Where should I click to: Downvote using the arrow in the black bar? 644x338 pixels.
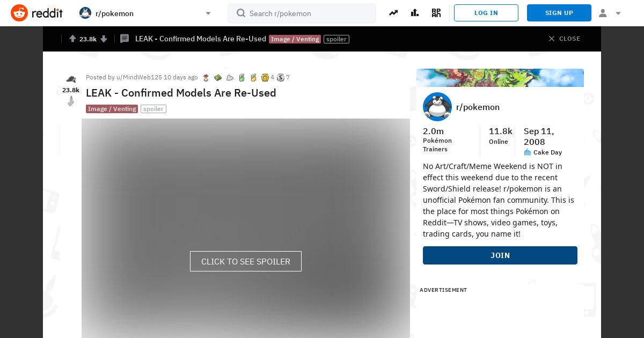104,39
